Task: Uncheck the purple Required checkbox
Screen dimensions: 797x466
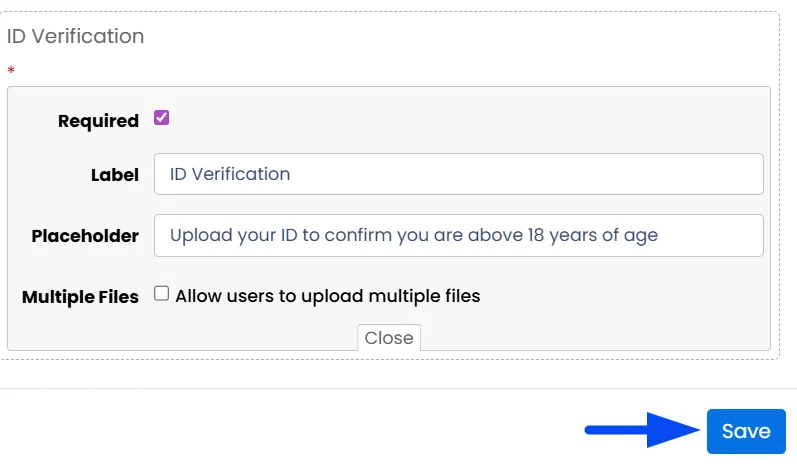Action: point(162,118)
